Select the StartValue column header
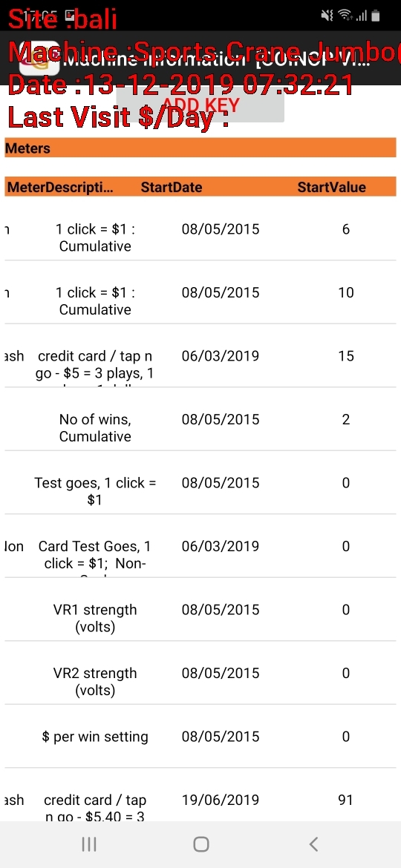 [331, 187]
